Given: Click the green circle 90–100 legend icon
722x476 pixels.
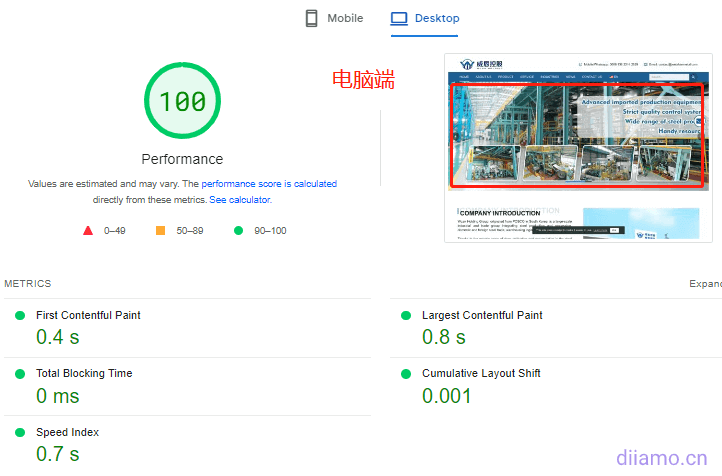Looking at the screenshot, I should coord(238,231).
